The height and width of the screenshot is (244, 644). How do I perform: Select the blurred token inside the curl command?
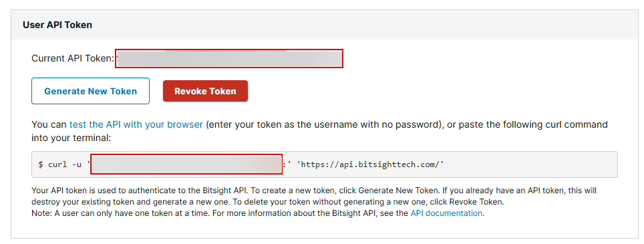pyautogui.click(x=186, y=164)
